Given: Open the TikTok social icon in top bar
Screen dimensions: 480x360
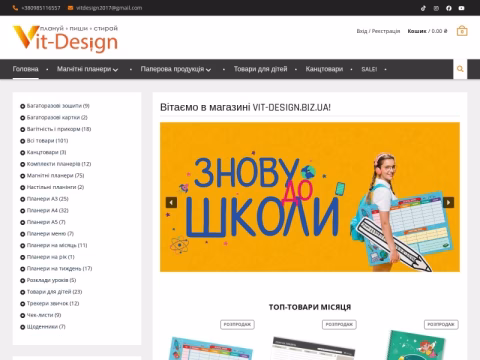Looking at the screenshot, I should 423,8.
